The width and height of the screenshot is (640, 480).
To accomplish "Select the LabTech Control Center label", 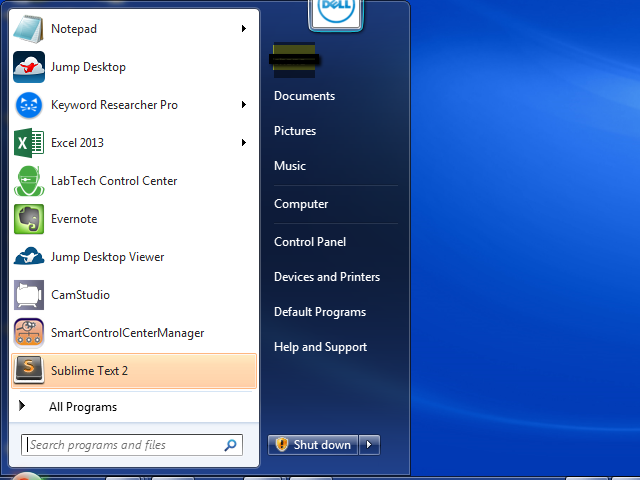I will coord(114,181).
